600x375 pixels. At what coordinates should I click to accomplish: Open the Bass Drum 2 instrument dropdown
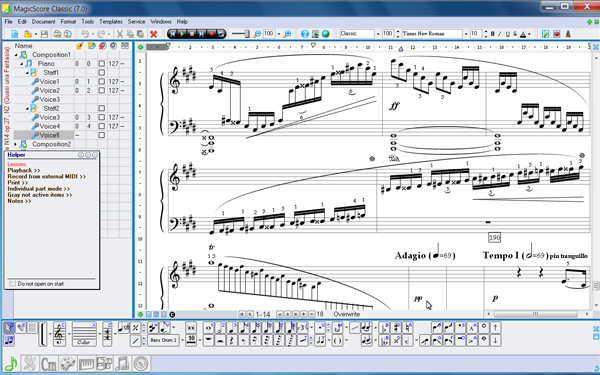[182, 340]
